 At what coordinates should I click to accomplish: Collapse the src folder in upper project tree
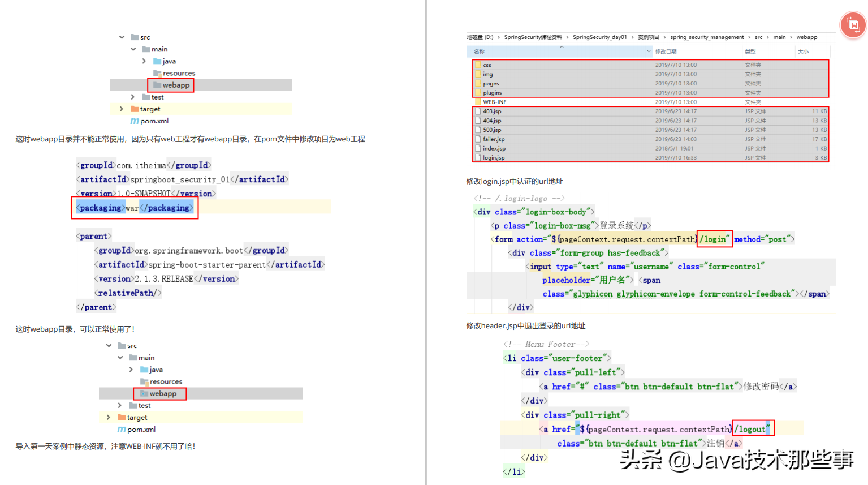coord(122,37)
